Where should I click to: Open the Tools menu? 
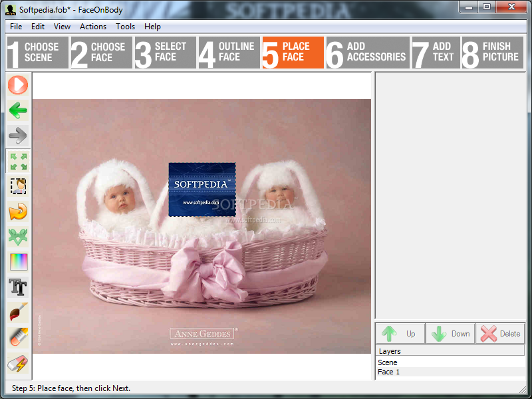125,27
